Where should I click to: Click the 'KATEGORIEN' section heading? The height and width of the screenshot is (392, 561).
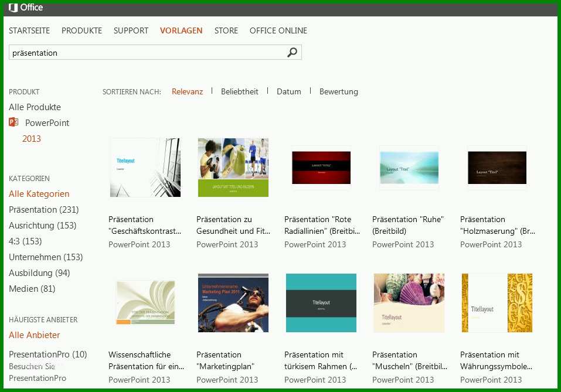pos(29,179)
